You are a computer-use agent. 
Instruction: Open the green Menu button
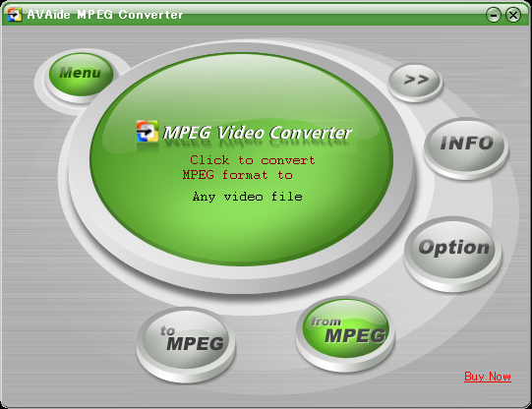[81, 75]
